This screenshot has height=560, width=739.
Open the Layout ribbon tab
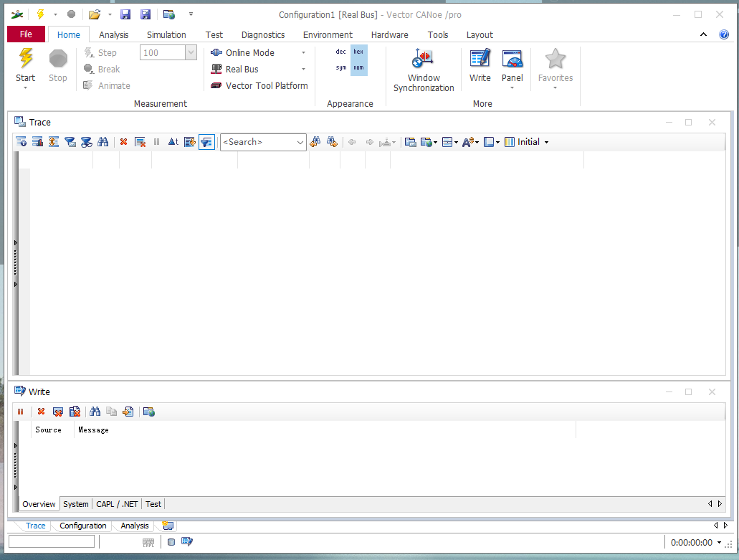[x=480, y=35]
